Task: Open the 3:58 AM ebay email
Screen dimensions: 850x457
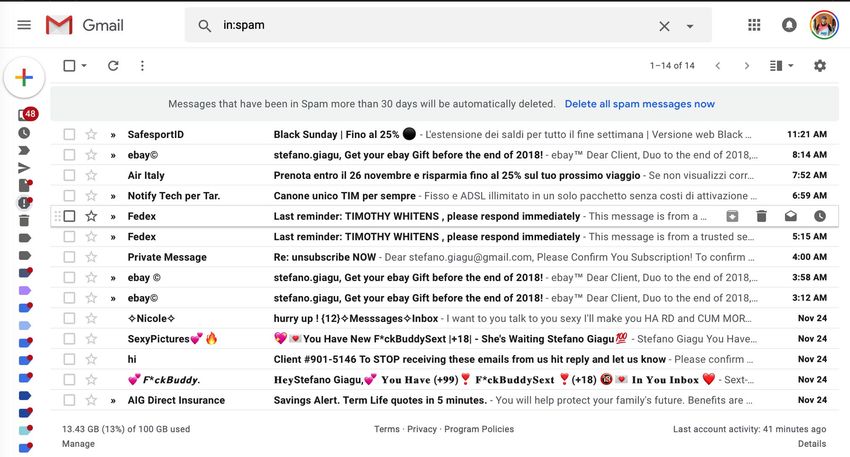Action: click(445, 278)
